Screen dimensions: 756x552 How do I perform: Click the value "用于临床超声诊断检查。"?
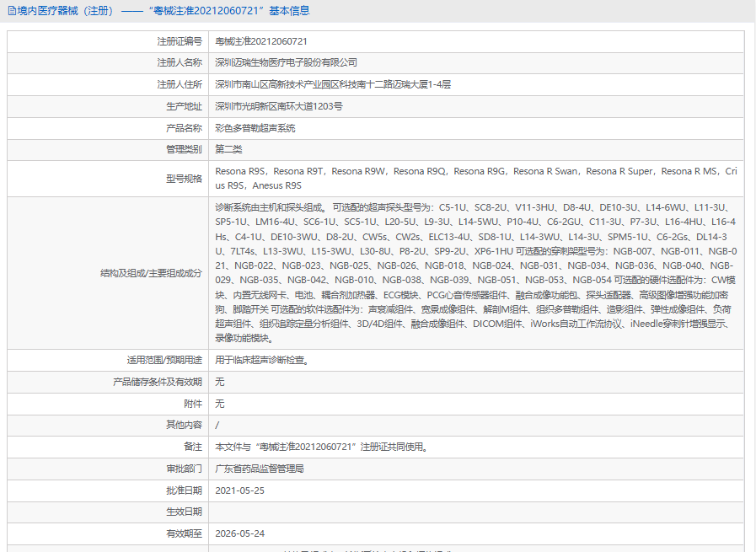point(262,360)
